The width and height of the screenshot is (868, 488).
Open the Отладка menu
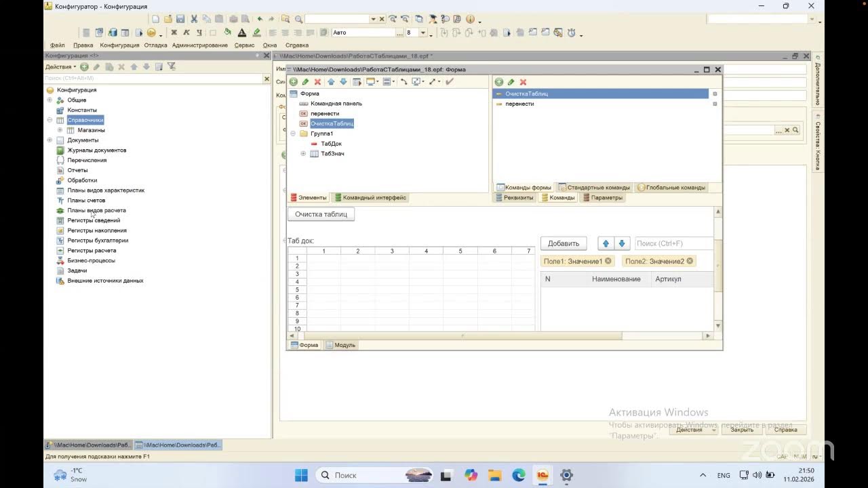[x=155, y=45]
